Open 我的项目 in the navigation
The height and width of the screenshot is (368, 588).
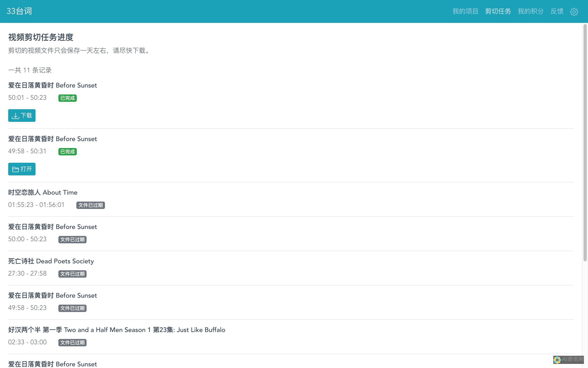tap(465, 11)
